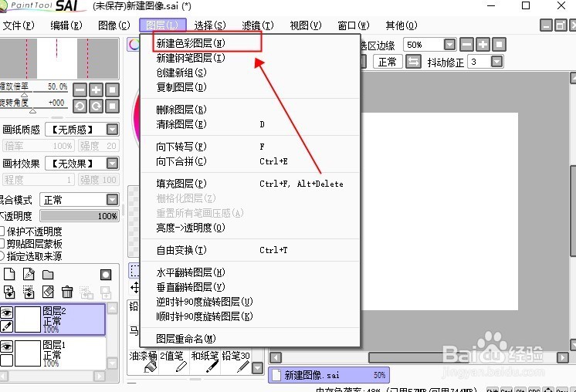Click the delete layer trash icon
Image resolution: width=576 pixels, height=392 pixels.
[x=67, y=292]
